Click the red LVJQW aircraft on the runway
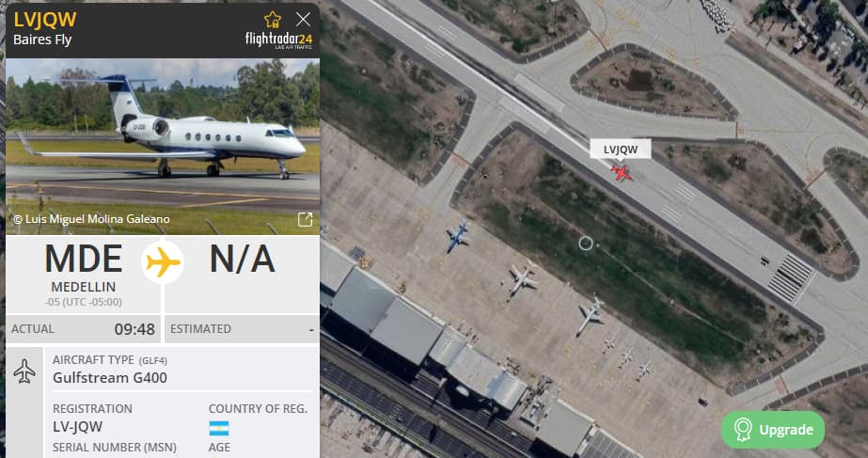Viewport: 868px width, 458px height. pos(621,173)
